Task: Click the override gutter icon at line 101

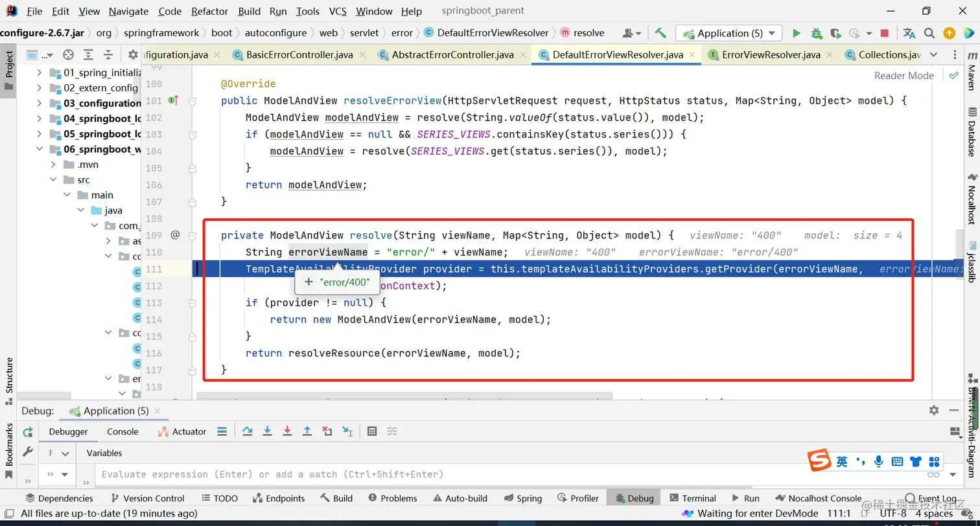Action: pyautogui.click(x=173, y=100)
